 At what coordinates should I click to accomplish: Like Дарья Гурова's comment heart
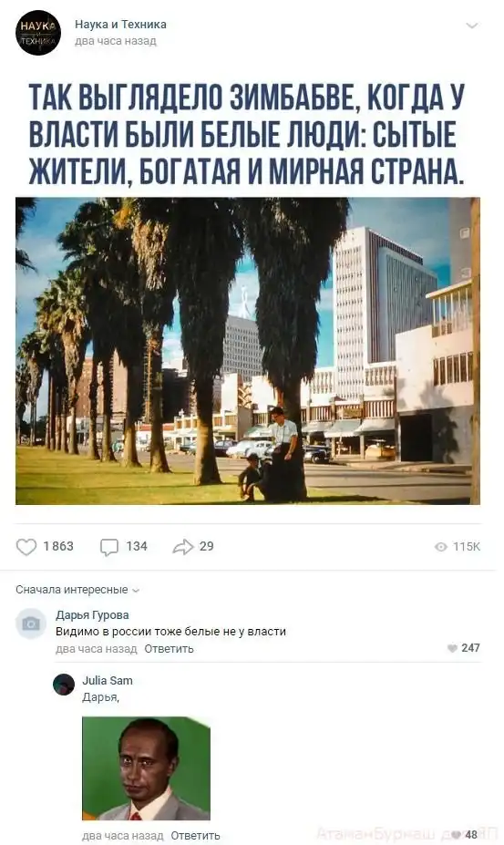[452, 648]
